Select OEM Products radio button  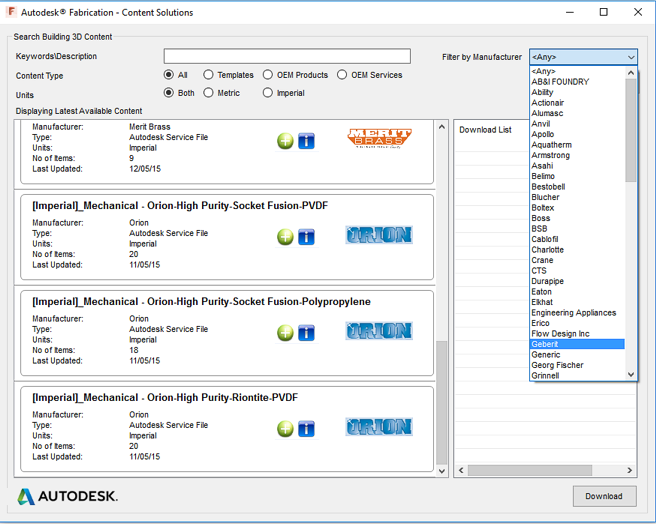(x=268, y=75)
